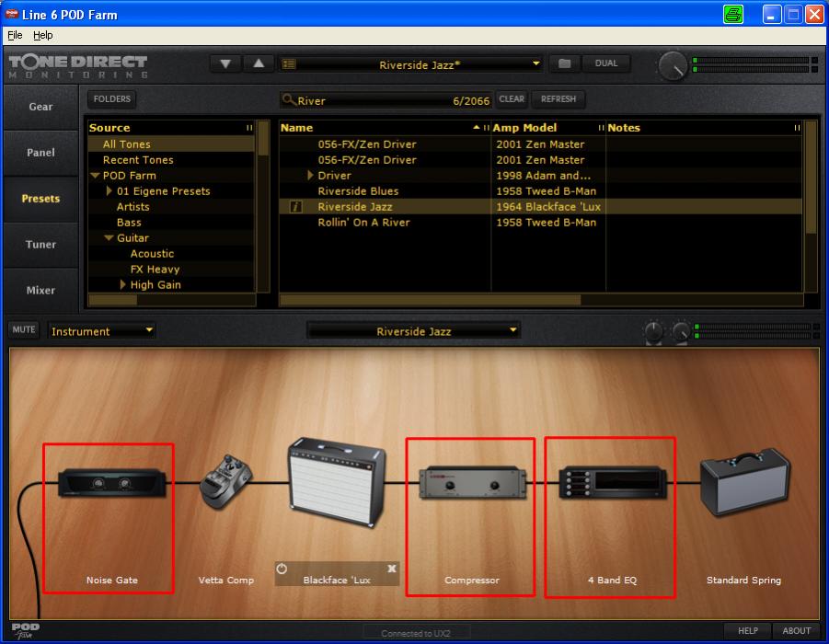Select the Standard Spring reverb unit
829x644 pixels.
click(745, 482)
